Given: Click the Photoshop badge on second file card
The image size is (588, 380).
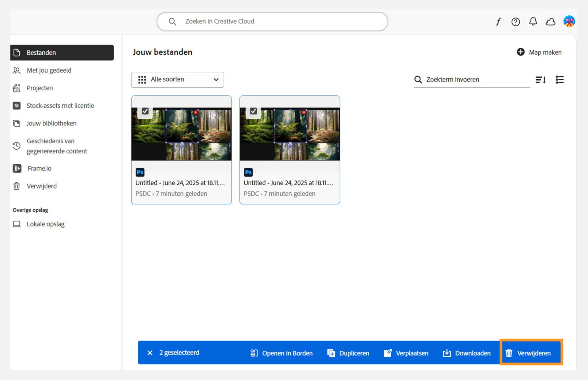Looking at the screenshot, I should (x=248, y=172).
